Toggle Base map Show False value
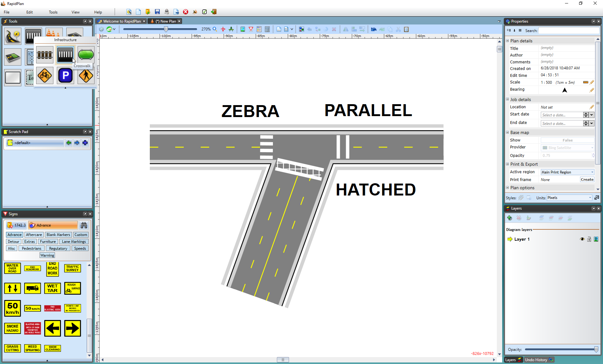This screenshot has height=364, width=603. [x=567, y=140]
